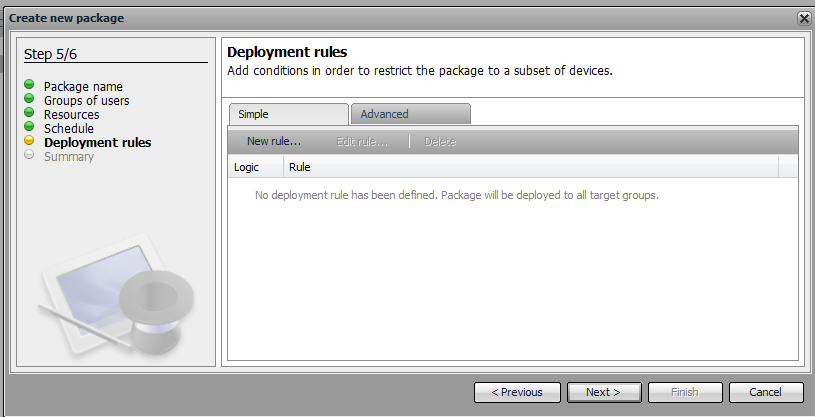Go back with the Previous button
815x417 pixels.
tap(516, 392)
